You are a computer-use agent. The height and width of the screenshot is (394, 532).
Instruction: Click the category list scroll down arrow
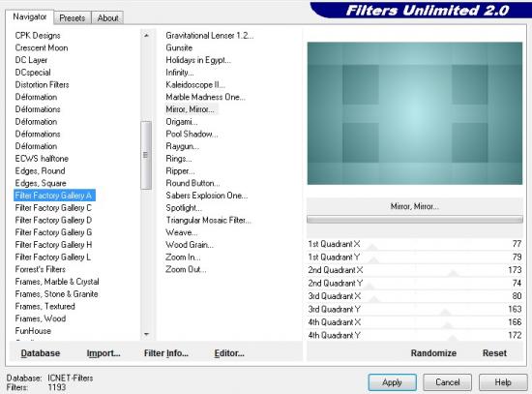point(146,334)
